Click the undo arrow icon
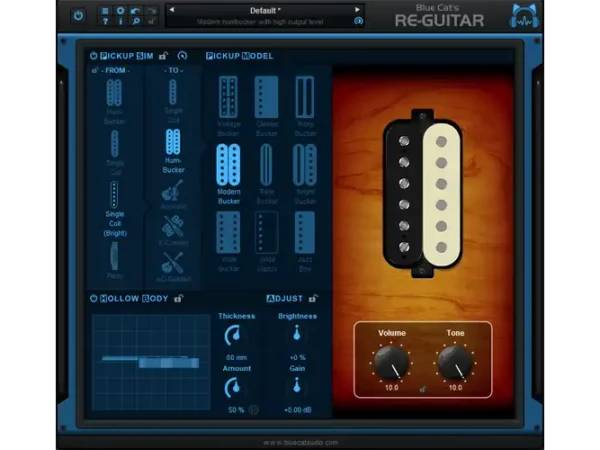 (x=135, y=11)
